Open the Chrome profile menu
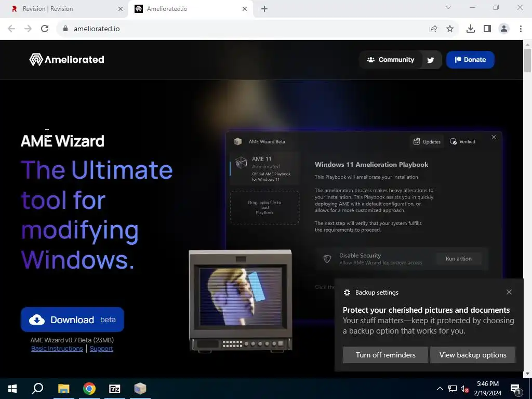 (x=504, y=29)
